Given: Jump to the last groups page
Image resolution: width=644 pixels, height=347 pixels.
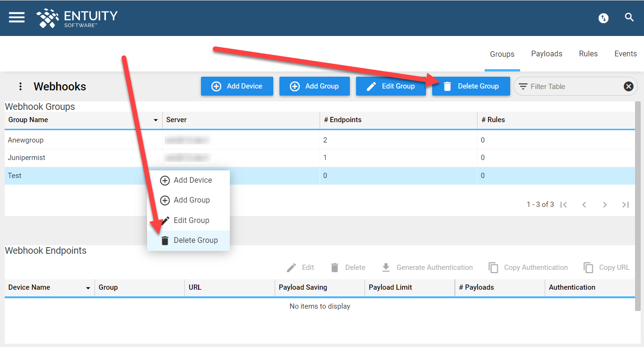Looking at the screenshot, I should tap(626, 205).
